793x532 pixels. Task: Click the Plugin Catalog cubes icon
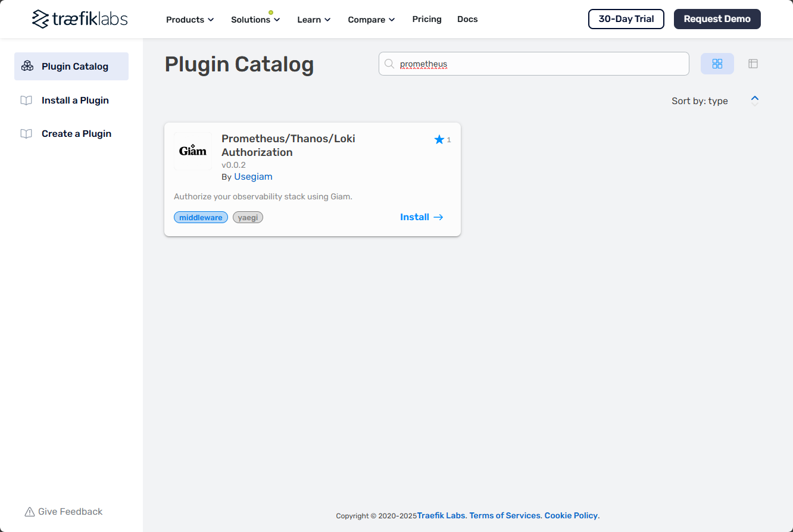click(27, 66)
